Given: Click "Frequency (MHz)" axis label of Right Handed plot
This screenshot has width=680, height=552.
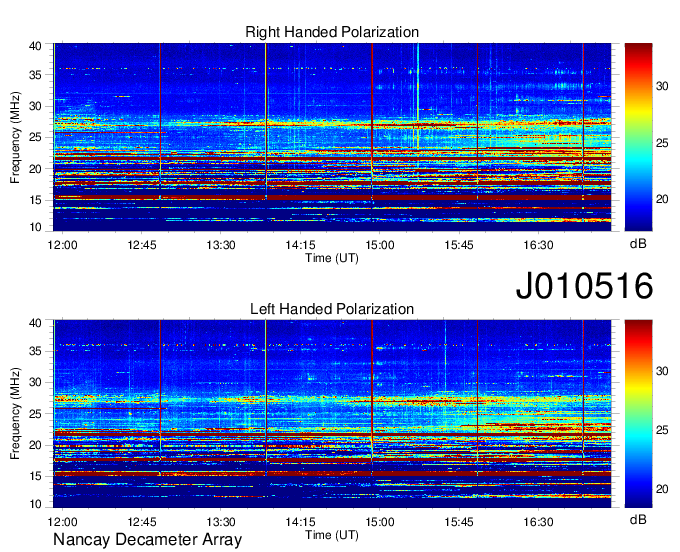Looking at the screenshot, I should click(x=15, y=137).
